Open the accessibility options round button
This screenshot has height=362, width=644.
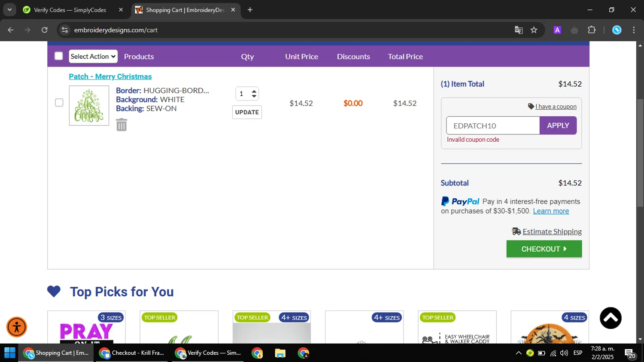coord(17,327)
